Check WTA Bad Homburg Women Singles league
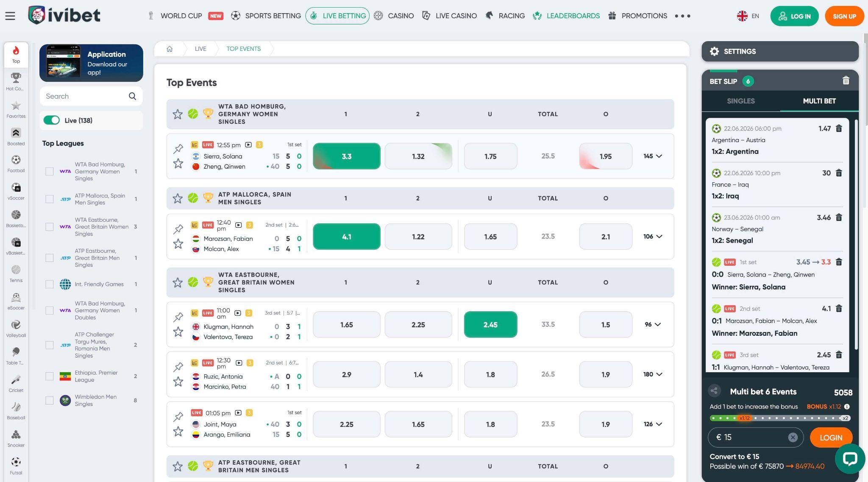 coord(50,172)
